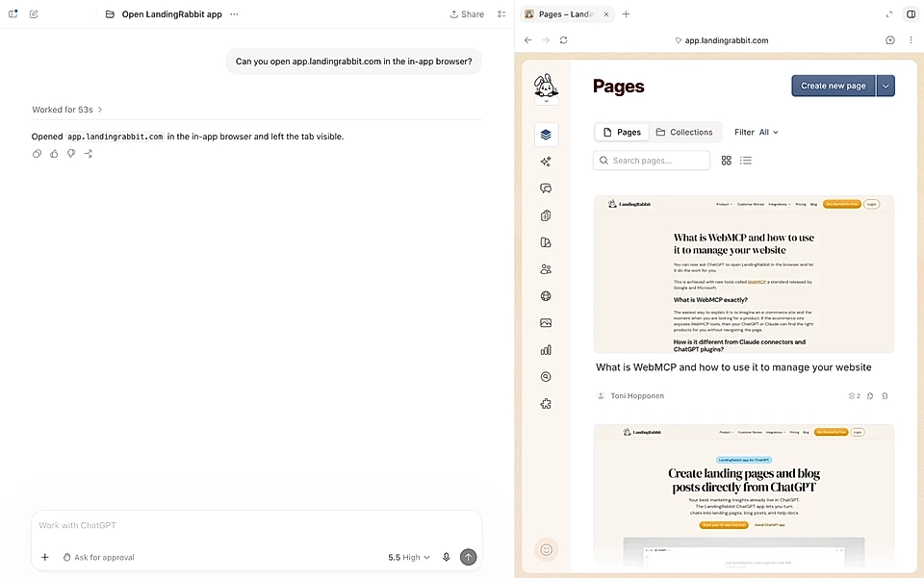Open the chat bubbles sidebar icon

coord(547,188)
